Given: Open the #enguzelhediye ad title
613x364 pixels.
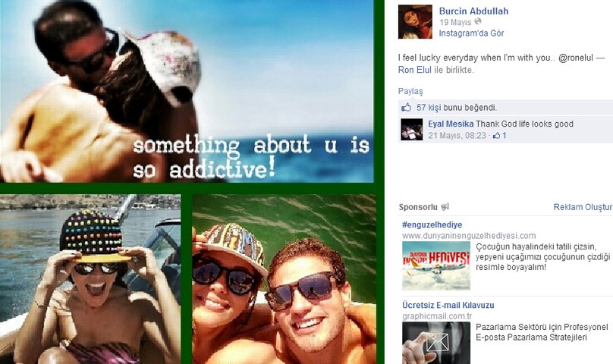Looking at the screenshot, I should tap(432, 224).
